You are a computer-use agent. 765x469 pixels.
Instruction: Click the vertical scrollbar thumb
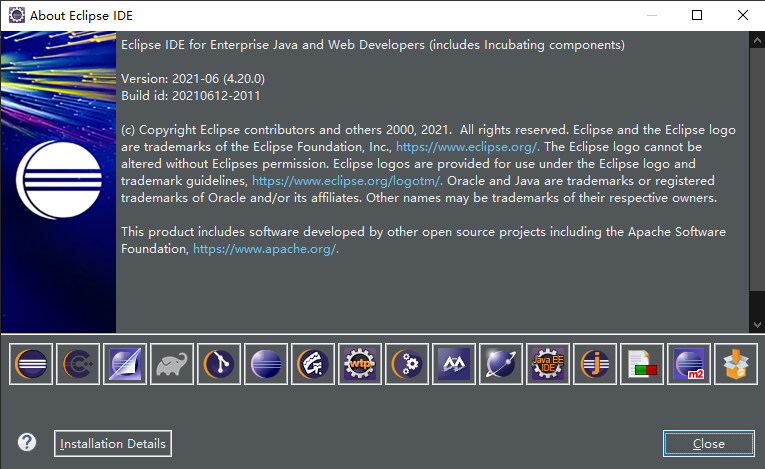pos(757,169)
